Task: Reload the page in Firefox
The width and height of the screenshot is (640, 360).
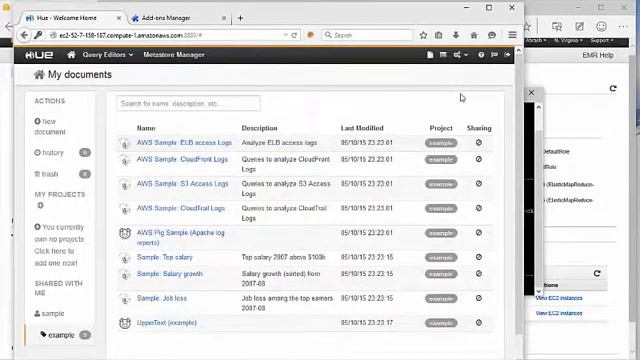Action: 294,35
